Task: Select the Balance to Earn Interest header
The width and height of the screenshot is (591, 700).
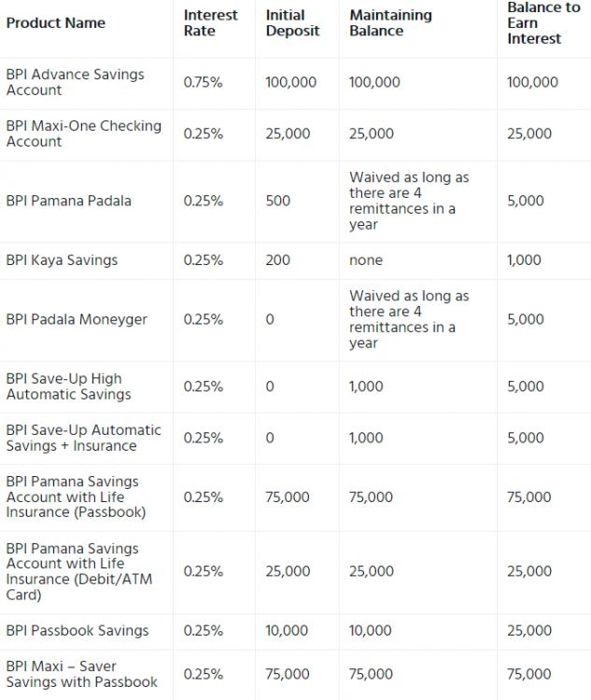Action: point(543,23)
